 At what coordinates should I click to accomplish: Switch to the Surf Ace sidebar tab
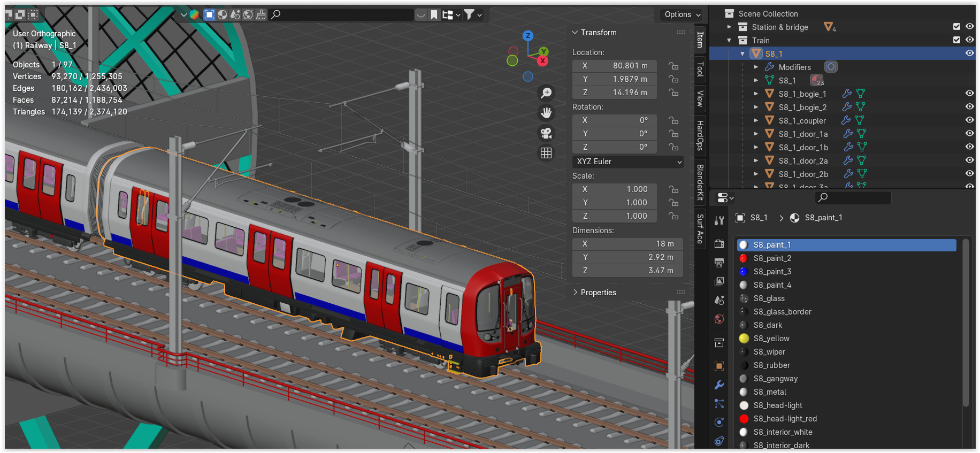(700, 229)
